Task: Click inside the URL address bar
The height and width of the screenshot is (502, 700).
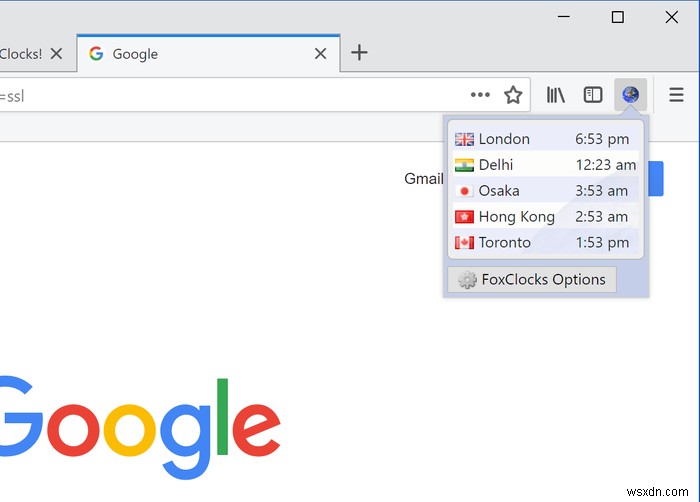Action: point(232,95)
